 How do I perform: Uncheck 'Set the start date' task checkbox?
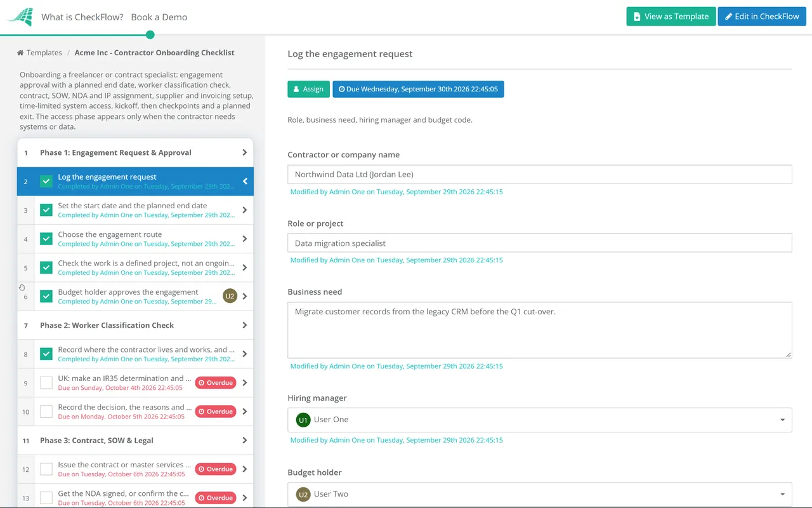(x=46, y=210)
